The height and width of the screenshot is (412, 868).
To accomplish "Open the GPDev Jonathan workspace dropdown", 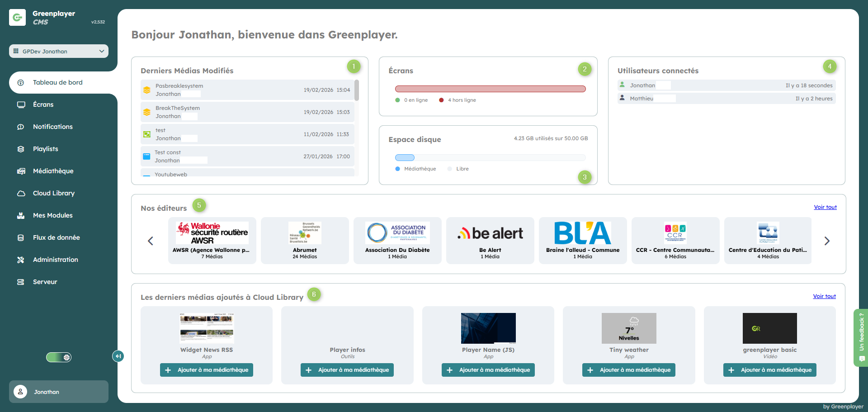I will 59,51.
